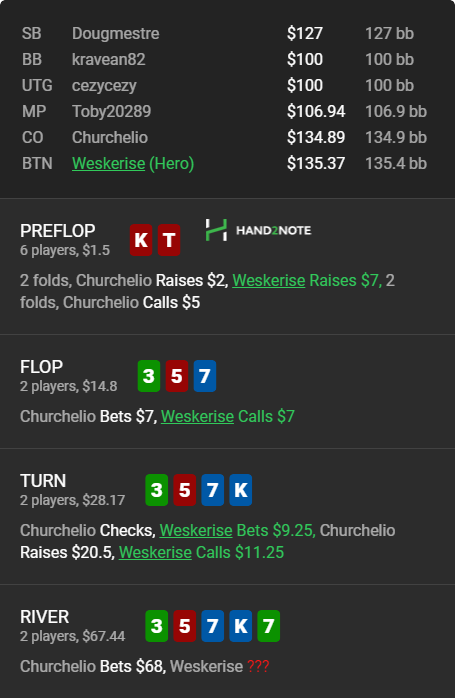Viewport: 455px width, 698px height.
Task: Open Weskerise (Hero) player link
Action: (133, 163)
